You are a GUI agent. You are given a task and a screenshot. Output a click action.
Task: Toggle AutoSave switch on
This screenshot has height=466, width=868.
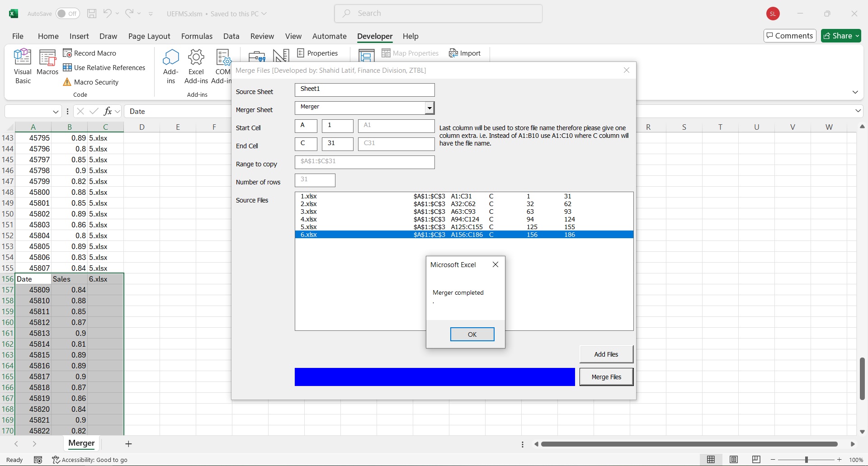[68, 14]
